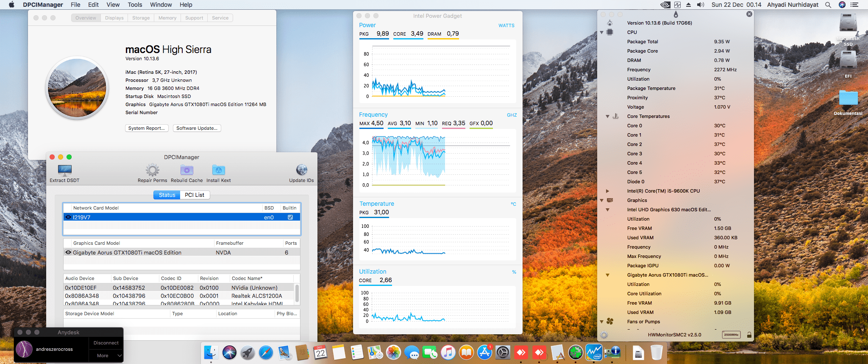Collapse Fans or Pumps section

coord(602,322)
